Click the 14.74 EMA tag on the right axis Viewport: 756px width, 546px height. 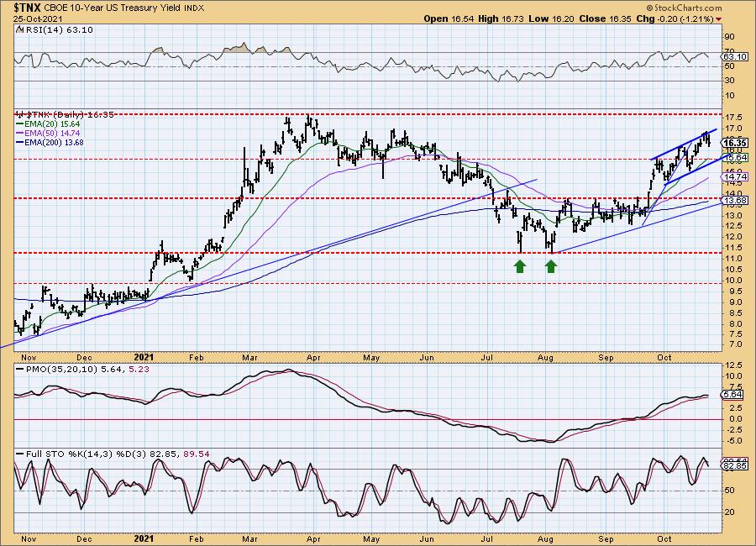(x=736, y=177)
